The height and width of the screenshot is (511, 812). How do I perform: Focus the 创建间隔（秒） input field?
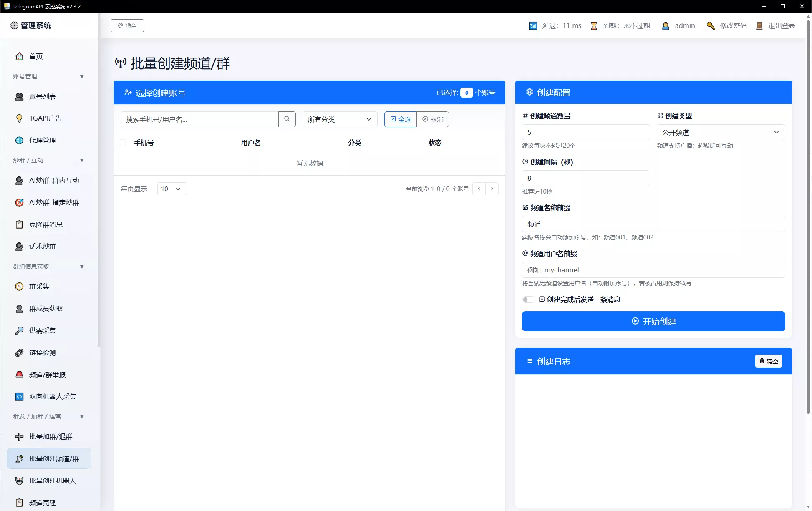tap(586, 178)
